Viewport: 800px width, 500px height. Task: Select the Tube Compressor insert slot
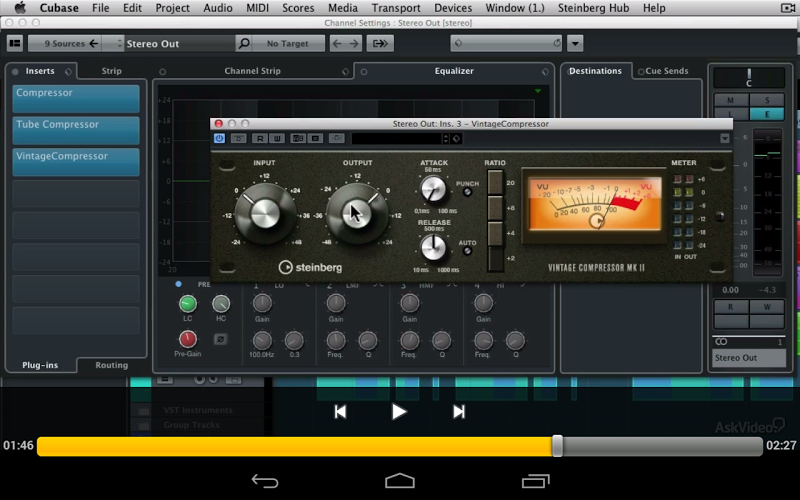[x=76, y=130]
